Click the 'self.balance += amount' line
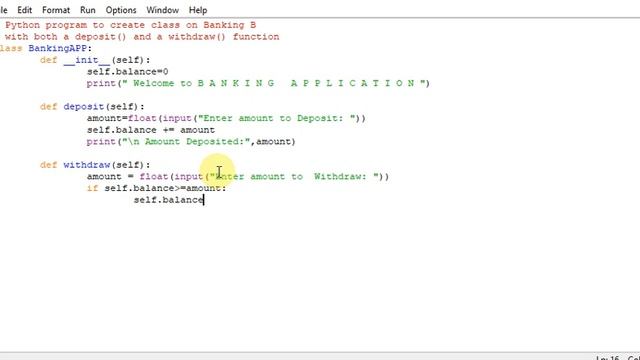 point(151,130)
